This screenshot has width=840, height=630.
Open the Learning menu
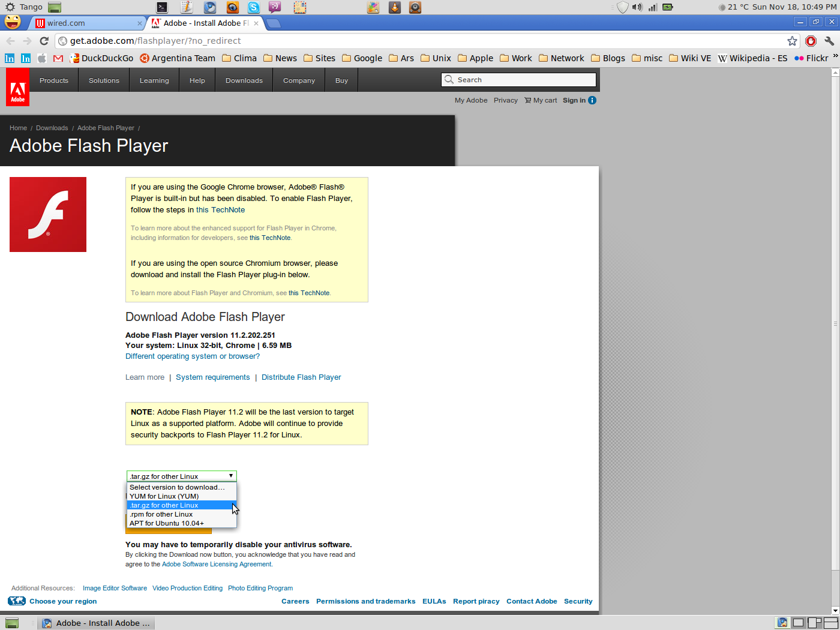click(x=154, y=80)
